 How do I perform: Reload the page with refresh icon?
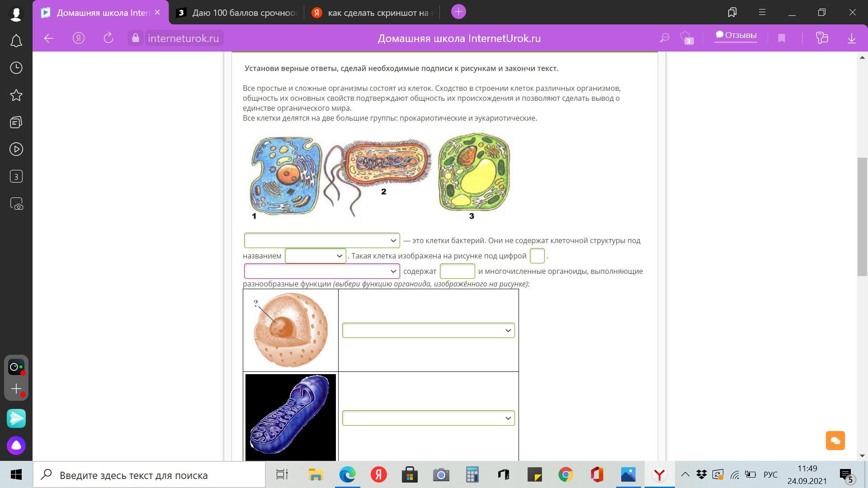pyautogui.click(x=108, y=38)
